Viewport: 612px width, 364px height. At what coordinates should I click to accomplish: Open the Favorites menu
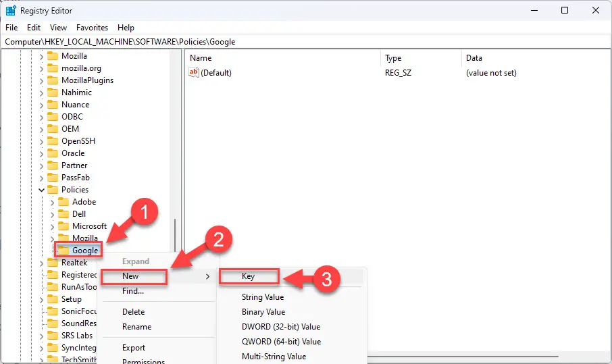92,28
